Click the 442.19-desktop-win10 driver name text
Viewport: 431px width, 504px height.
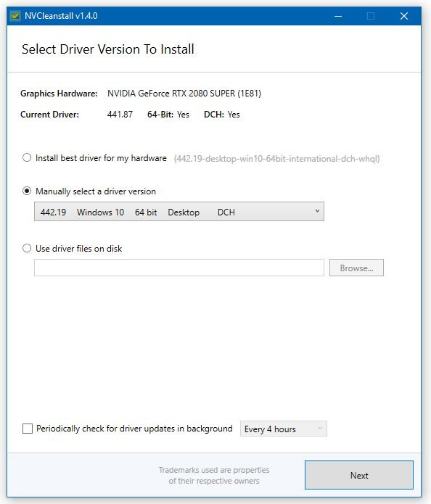pyautogui.click(x=276, y=159)
